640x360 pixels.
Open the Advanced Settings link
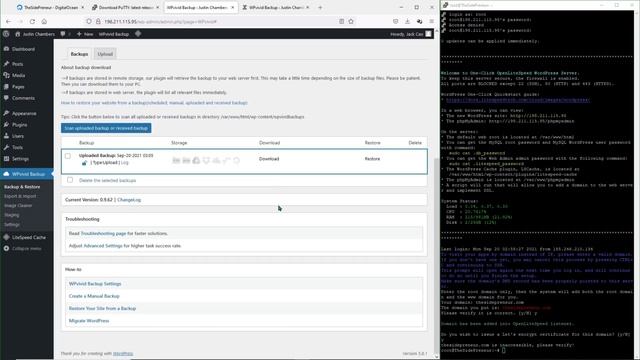(103, 246)
